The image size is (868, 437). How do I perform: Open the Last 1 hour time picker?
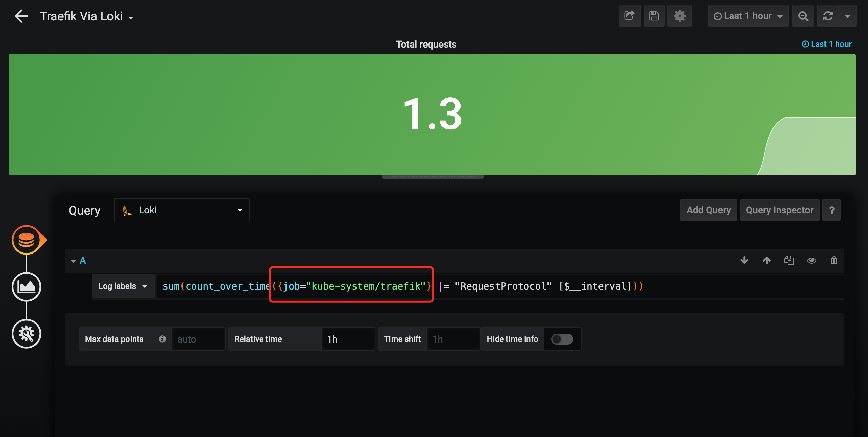[x=748, y=16]
